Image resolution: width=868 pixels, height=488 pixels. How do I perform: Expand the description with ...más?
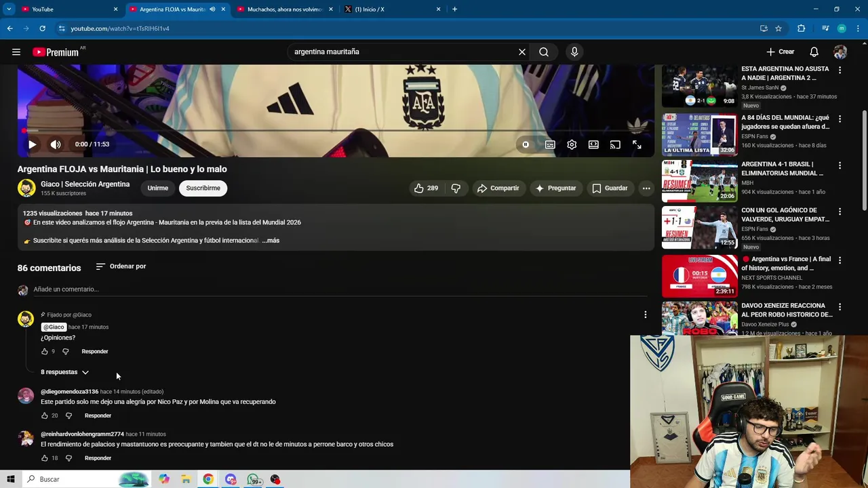(271, 241)
